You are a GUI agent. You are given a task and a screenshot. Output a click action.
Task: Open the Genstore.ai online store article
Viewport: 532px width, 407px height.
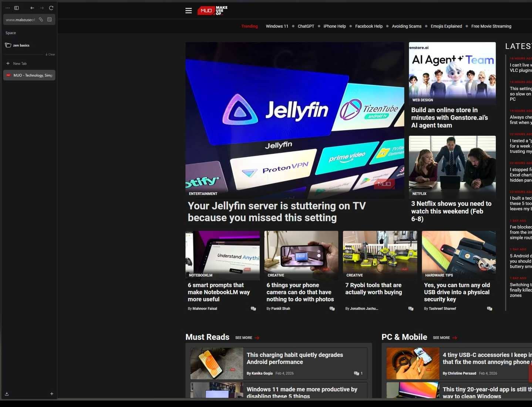point(449,118)
